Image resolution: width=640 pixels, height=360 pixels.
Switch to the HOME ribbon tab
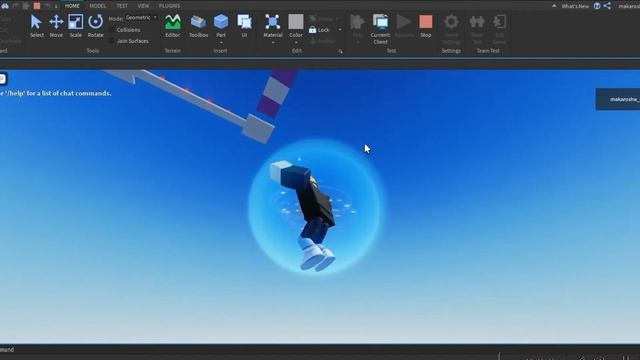[x=72, y=6]
